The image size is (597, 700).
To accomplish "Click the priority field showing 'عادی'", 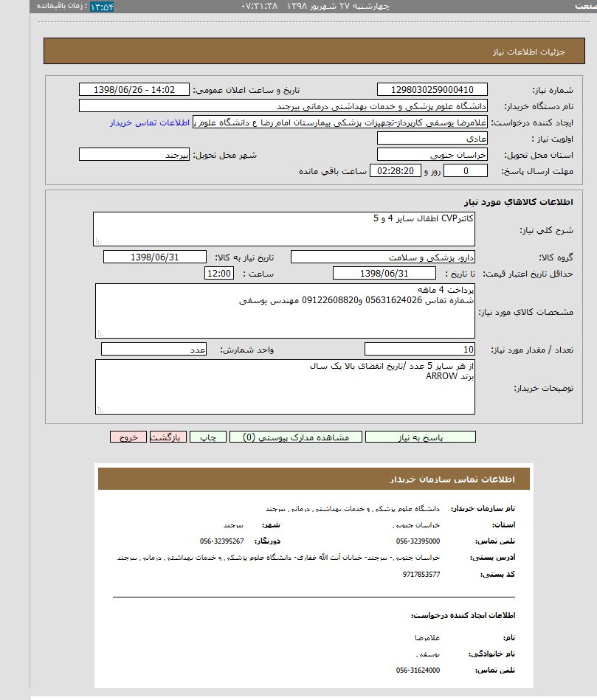I will pyautogui.click(x=432, y=139).
